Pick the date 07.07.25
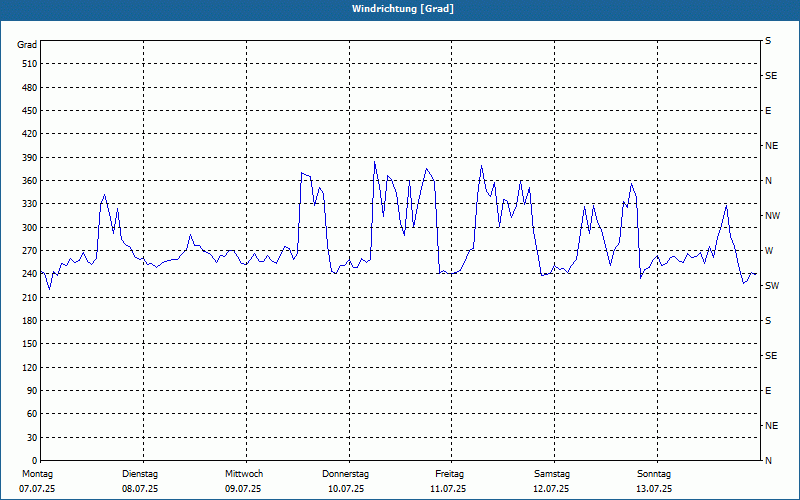 [37, 489]
